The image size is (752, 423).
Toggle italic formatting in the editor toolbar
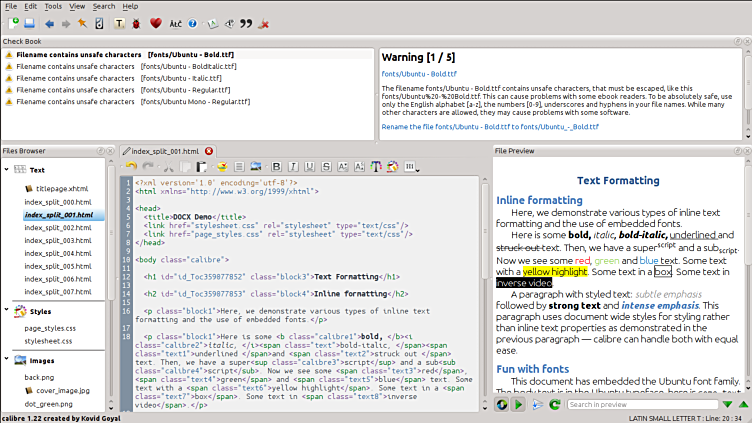click(294, 166)
